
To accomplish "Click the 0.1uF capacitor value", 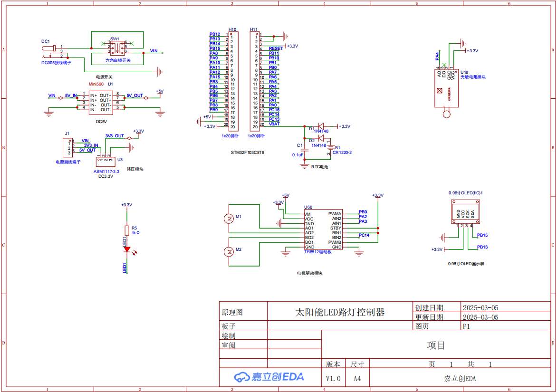I will pyautogui.click(x=298, y=155).
